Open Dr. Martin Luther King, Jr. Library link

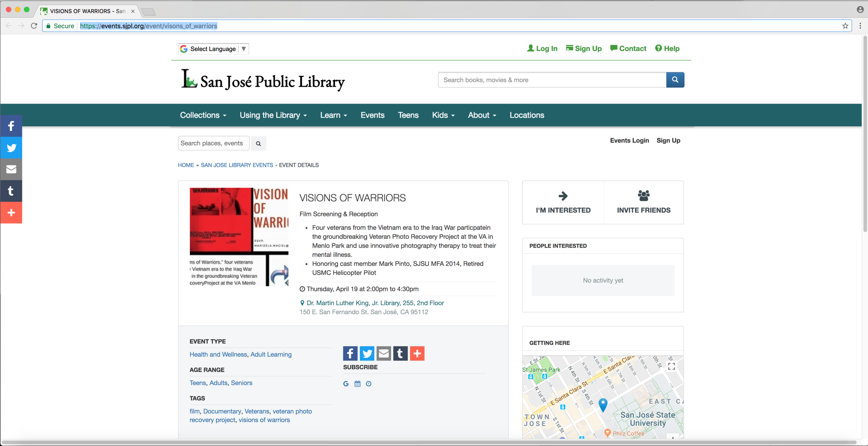[375, 303]
